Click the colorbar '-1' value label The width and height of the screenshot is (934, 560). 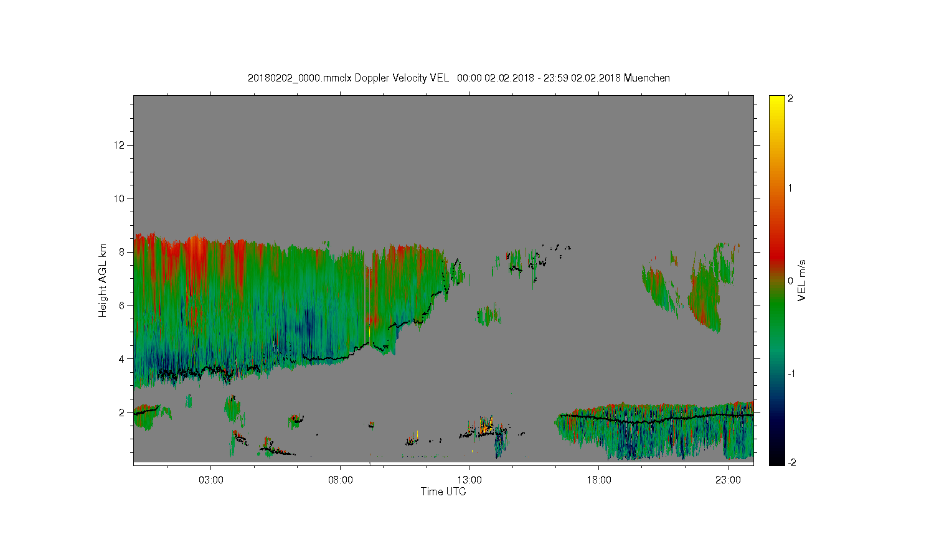tap(791, 373)
